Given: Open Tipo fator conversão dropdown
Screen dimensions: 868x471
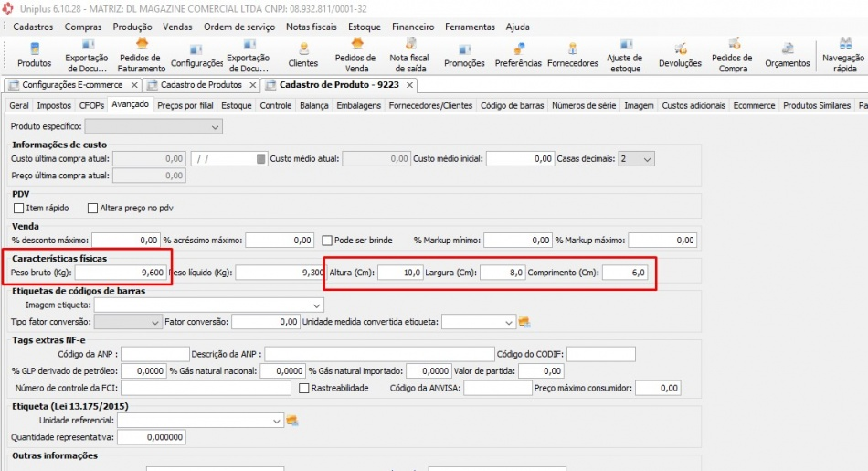Looking at the screenshot, I should [x=128, y=322].
